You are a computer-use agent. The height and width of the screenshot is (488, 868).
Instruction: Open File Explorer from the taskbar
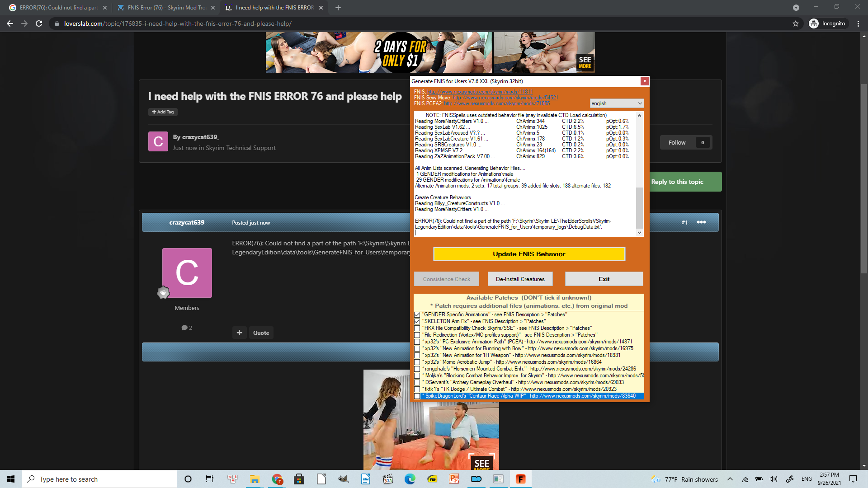[x=255, y=479]
